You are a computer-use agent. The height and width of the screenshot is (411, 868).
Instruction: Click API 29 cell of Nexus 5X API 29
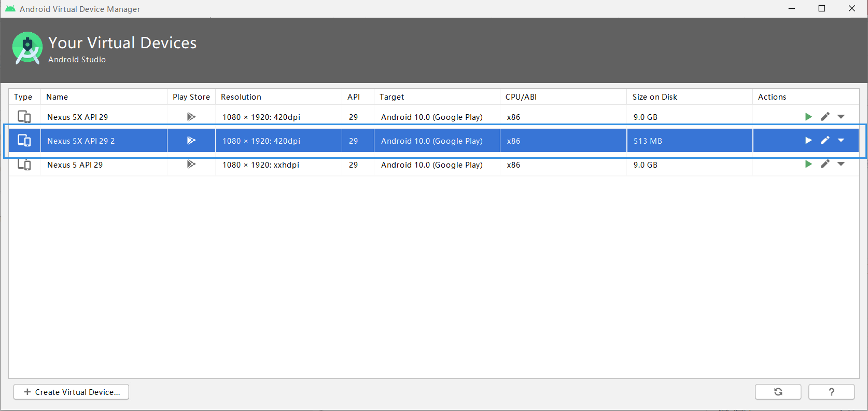tap(358, 117)
